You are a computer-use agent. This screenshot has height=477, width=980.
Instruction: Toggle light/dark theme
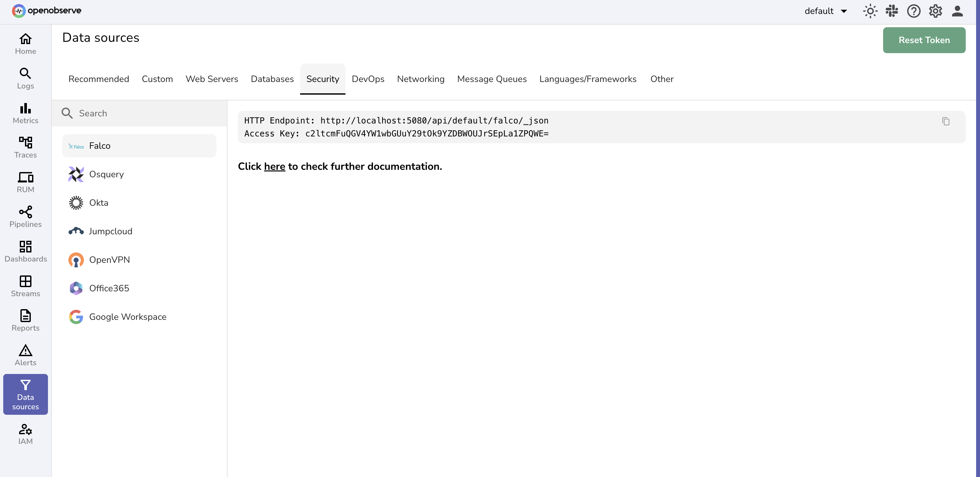(x=870, y=11)
